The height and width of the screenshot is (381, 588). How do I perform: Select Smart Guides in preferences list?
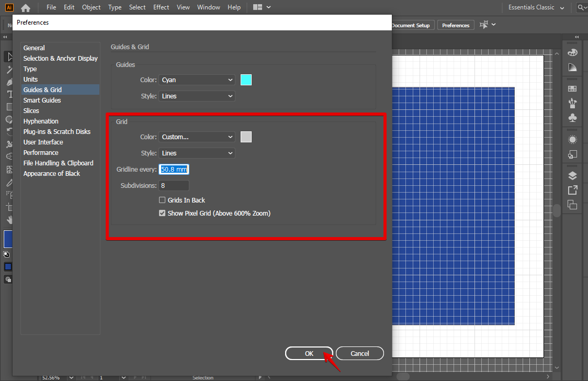click(x=42, y=100)
